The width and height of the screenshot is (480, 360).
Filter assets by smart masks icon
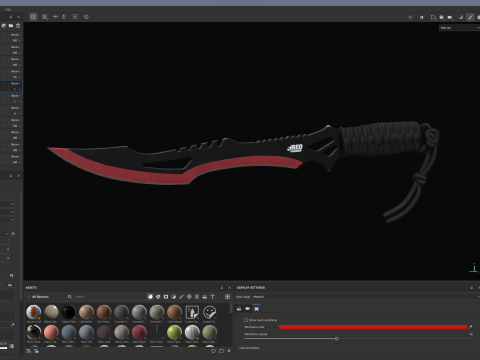pos(166,297)
